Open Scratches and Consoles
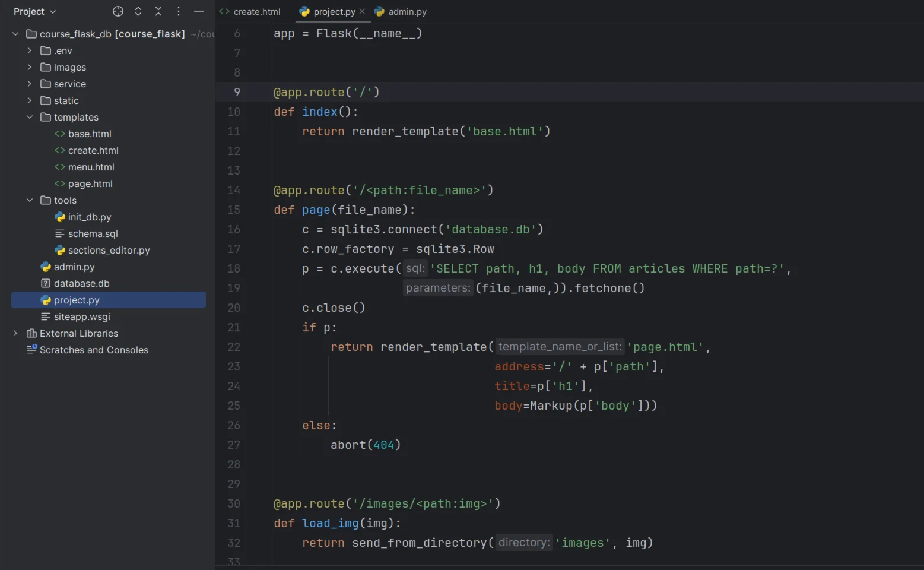 click(x=94, y=350)
